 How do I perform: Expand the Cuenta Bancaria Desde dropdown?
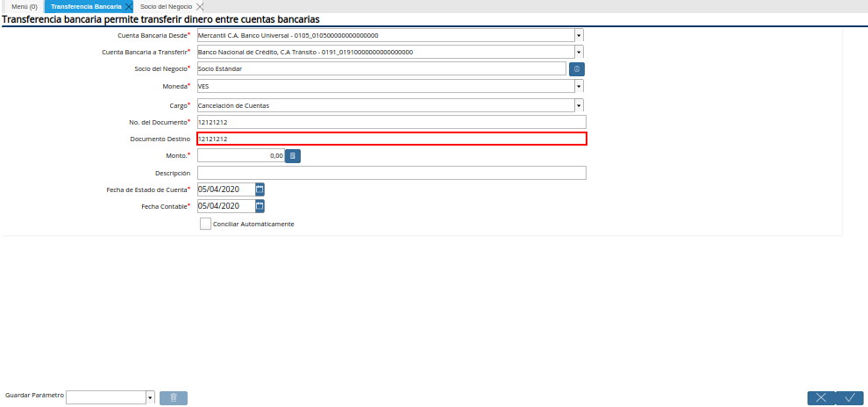click(579, 35)
